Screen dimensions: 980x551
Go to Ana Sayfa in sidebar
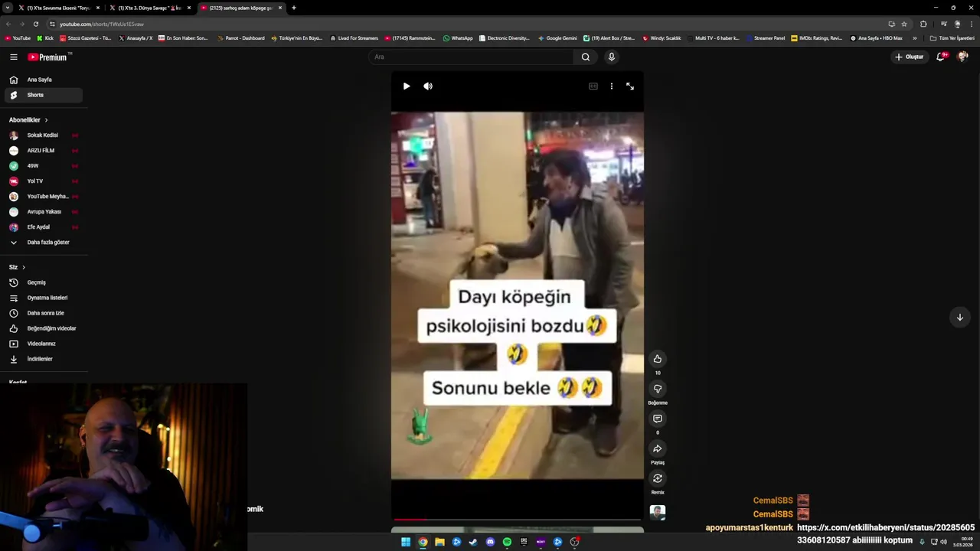(x=44, y=80)
